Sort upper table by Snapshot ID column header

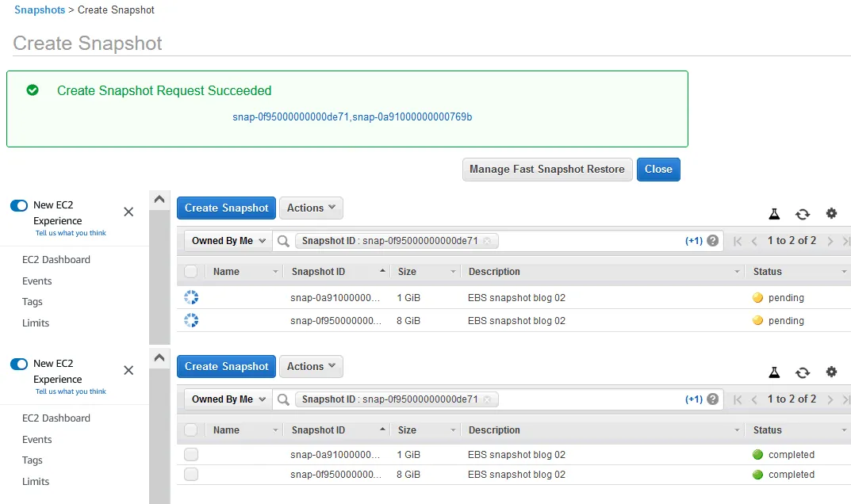click(x=319, y=272)
